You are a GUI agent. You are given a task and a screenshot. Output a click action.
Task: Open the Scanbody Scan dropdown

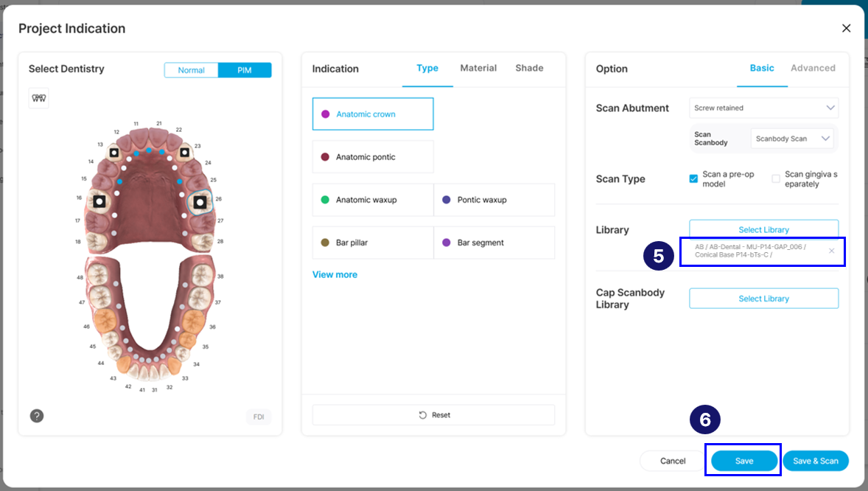click(792, 139)
